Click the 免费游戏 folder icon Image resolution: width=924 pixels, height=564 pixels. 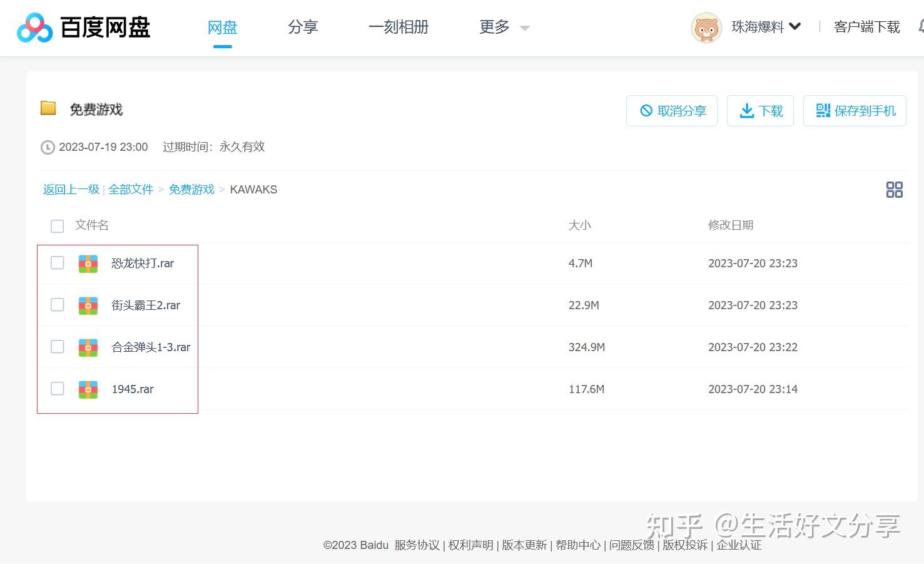click(x=49, y=108)
